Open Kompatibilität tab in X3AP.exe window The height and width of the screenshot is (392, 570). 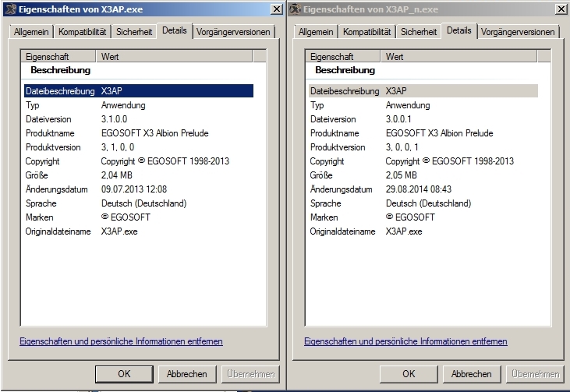82,32
